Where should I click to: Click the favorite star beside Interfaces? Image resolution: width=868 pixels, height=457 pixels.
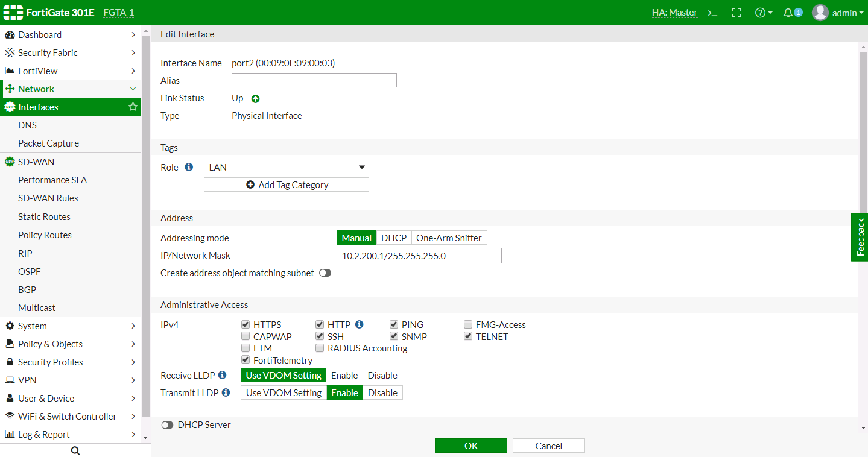coord(133,107)
